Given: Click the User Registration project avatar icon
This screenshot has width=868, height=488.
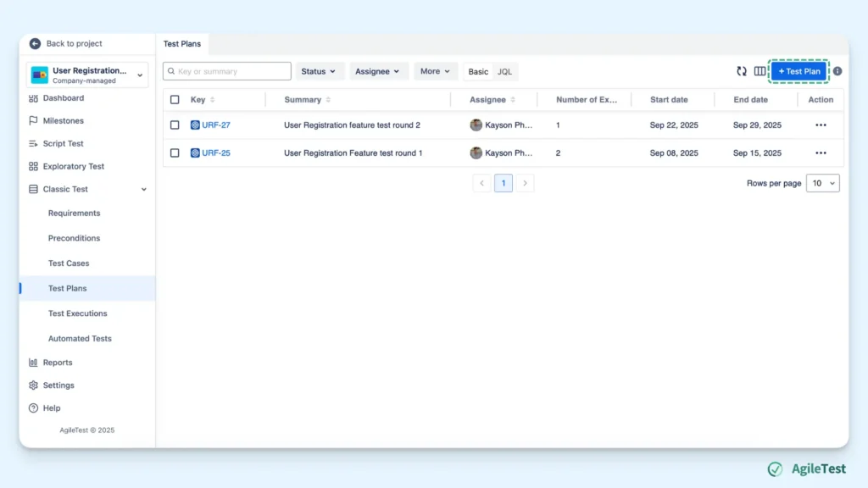Looking at the screenshot, I should tap(39, 75).
